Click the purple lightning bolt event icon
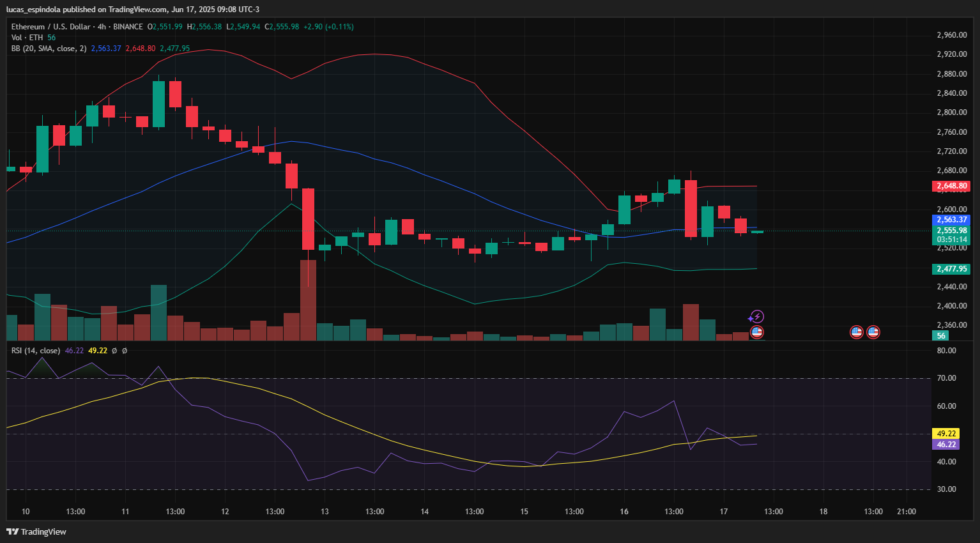Screen dimensions: 980x543 click(x=757, y=317)
